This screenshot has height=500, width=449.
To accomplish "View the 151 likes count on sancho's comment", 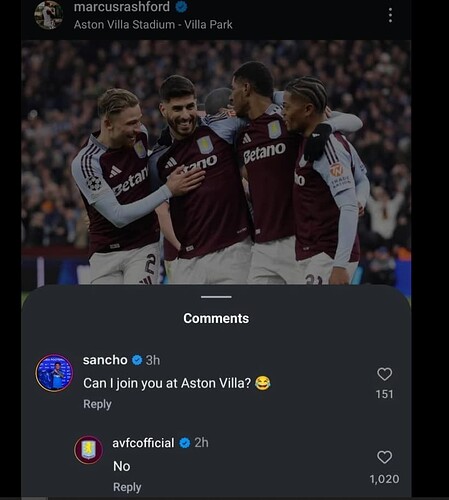I will pos(384,394).
